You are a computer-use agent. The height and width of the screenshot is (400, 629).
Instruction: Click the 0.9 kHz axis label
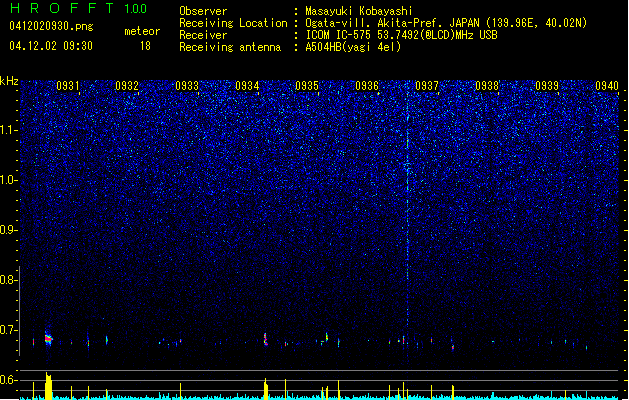pyautogui.click(x=8, y=230)
